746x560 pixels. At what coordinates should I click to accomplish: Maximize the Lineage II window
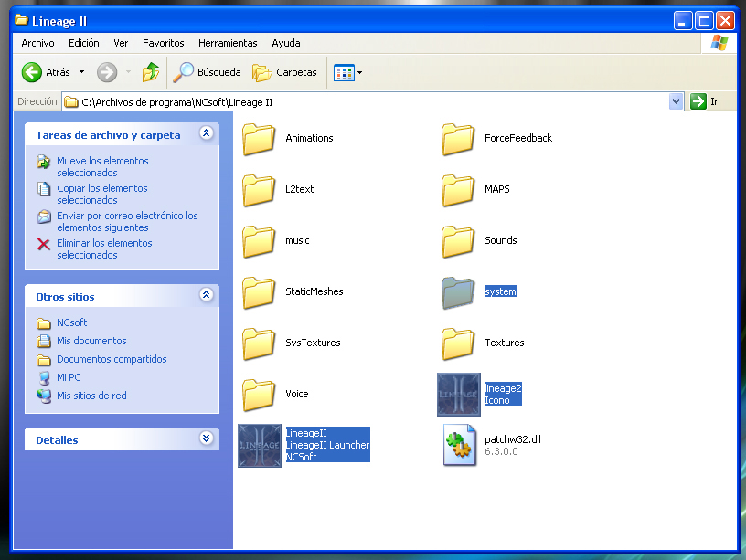point(704,20)
